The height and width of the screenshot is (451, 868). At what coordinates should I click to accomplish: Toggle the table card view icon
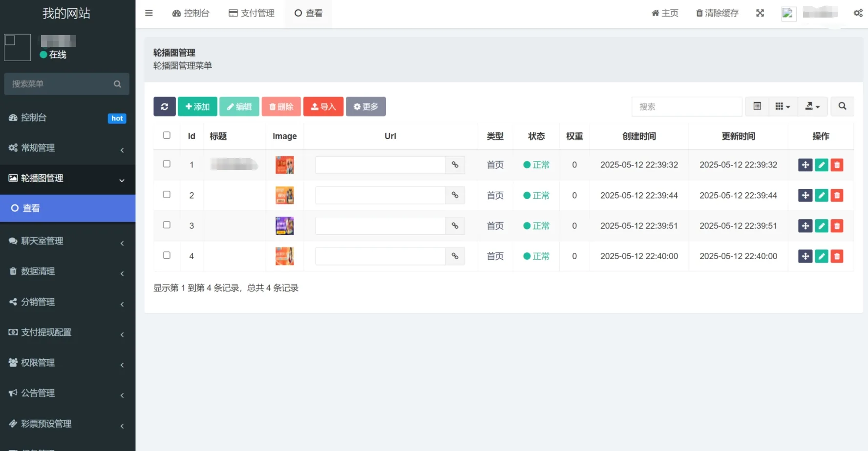pos(757,106)
